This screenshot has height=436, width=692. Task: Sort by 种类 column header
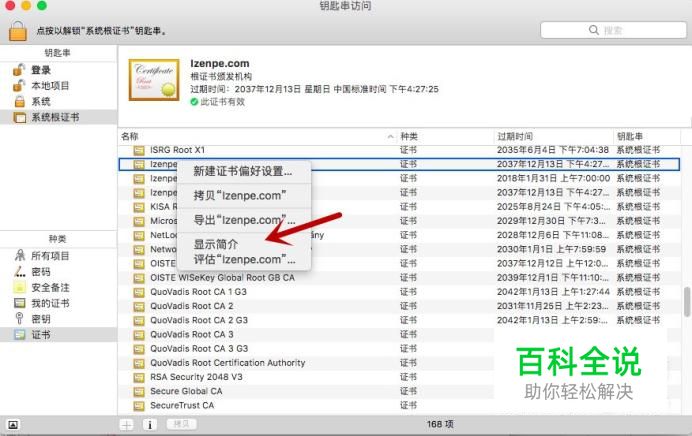click(x=445, y=136)
